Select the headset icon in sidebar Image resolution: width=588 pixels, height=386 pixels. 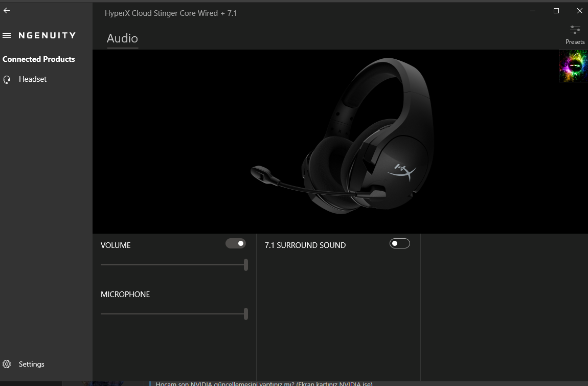(7, 80)
